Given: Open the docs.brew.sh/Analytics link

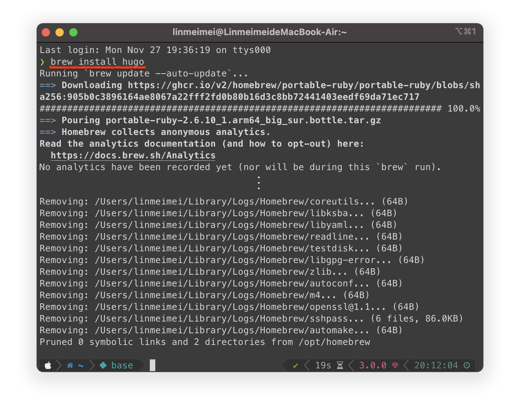Looking at the screenshot, I should (x=133, y=155).
